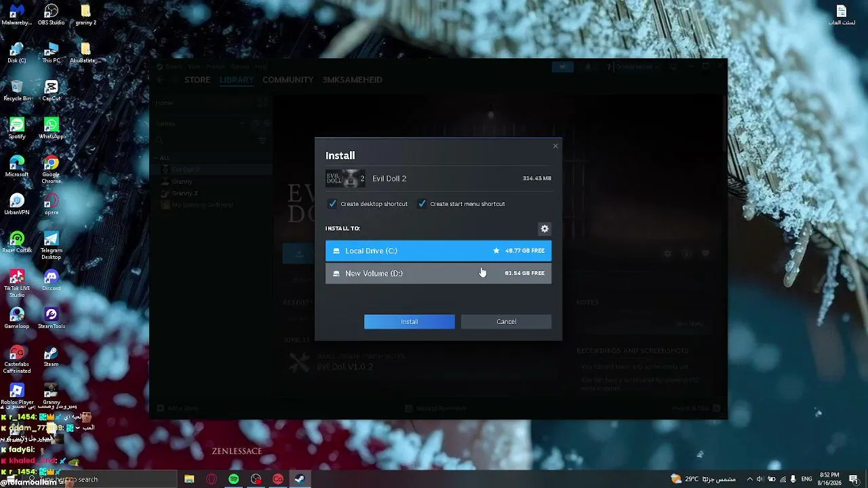Click the microphone tray icon
868x488 pixels.
pos(793,479)
